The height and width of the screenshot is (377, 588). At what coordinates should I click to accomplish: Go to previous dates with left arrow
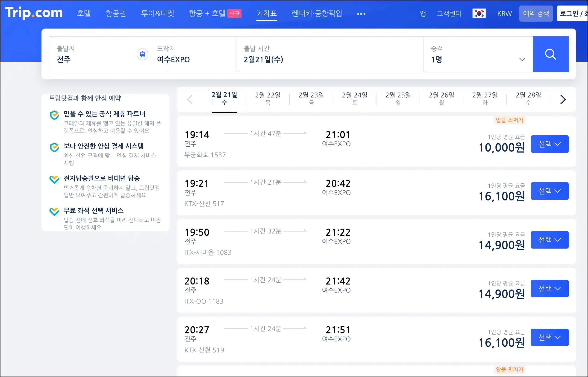coord(190,99)
